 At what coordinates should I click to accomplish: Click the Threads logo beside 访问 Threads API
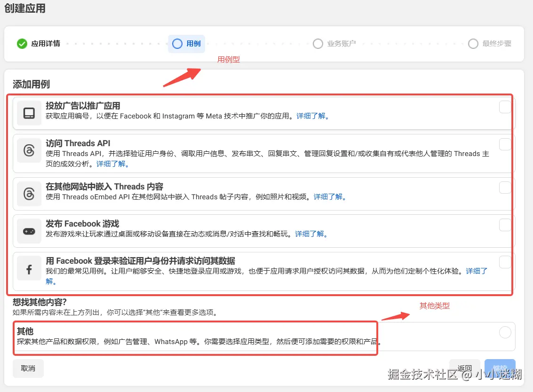[29, 150]
